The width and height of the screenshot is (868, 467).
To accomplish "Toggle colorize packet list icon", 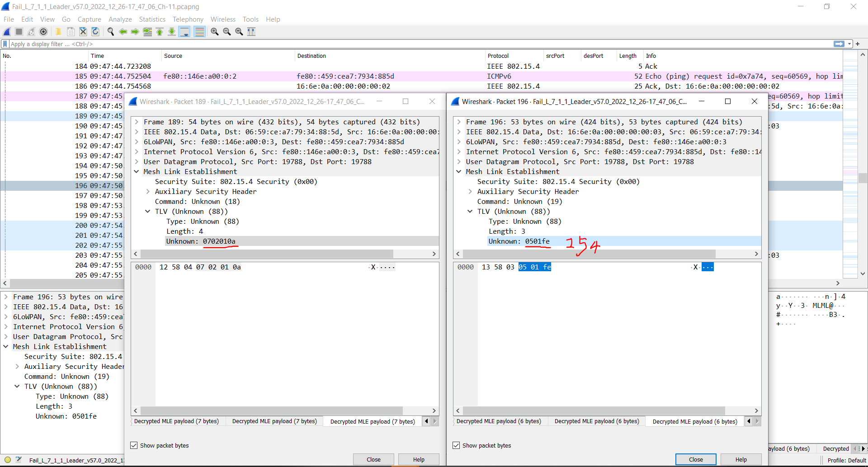I will coord(199,32).
